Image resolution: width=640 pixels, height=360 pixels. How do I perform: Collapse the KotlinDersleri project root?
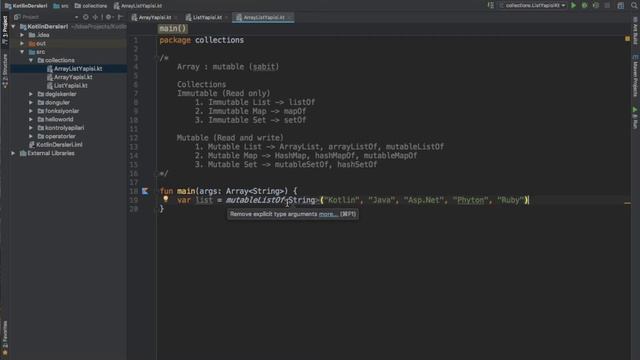coord(13,27)
